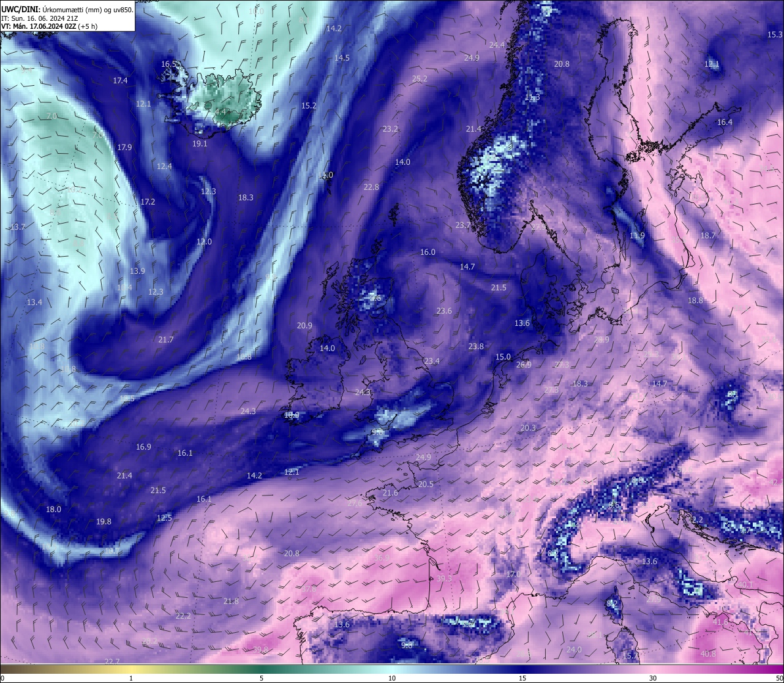Click the 21.8 value label
Image resolution: width=784 pixels, height=683 pixels.
(231, 601)
